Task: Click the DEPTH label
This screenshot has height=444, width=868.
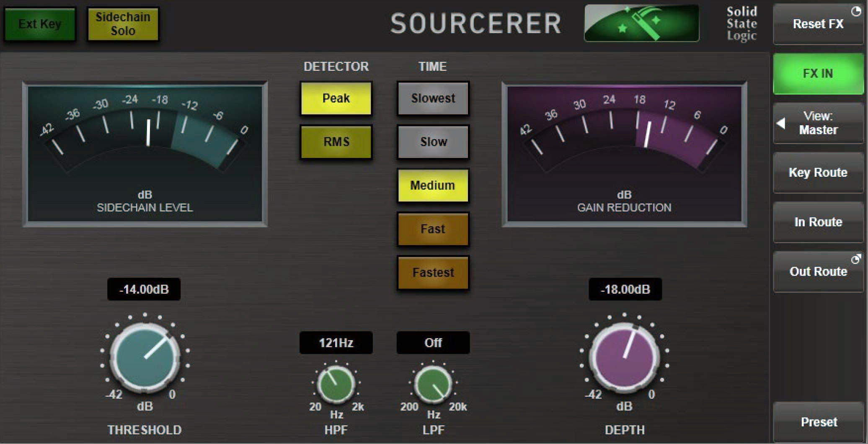Action: [624, 430]
